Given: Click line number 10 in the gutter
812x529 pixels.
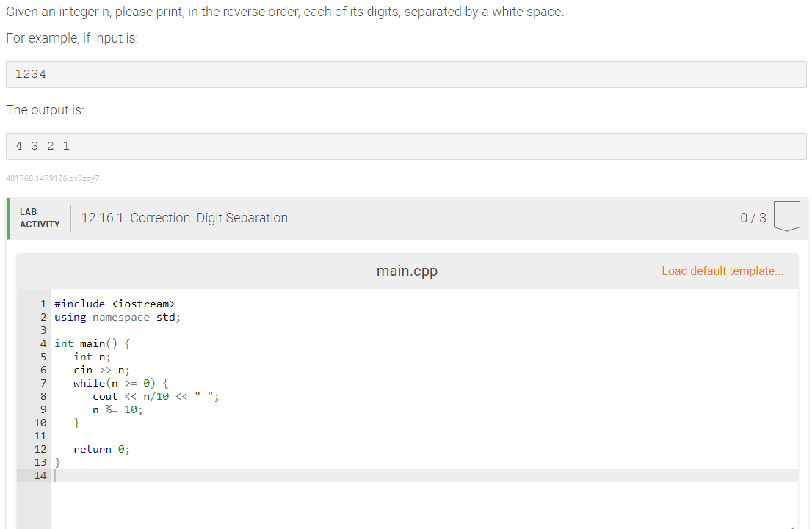Looking at the screenshot, I should coord(40,423).
